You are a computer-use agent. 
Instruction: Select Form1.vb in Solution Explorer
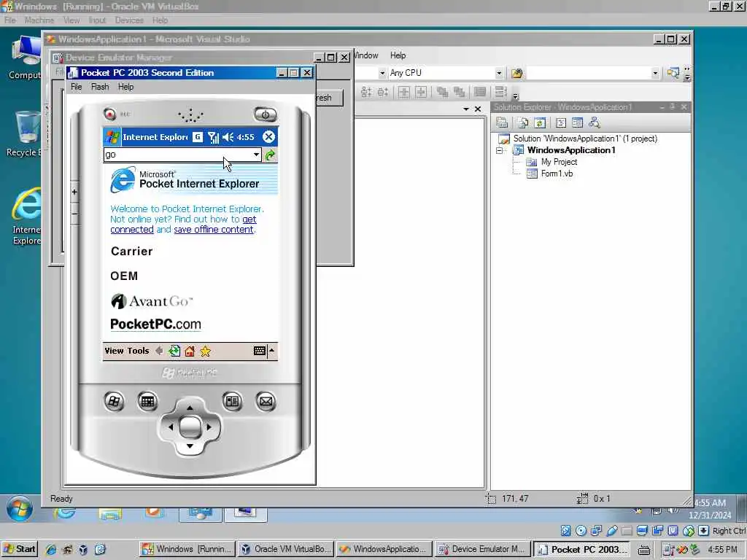[x=557, y=174]
